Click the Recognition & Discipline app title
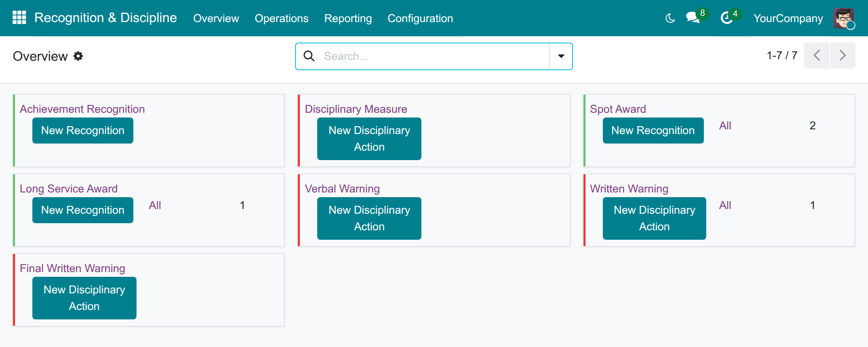 (105, 18)
